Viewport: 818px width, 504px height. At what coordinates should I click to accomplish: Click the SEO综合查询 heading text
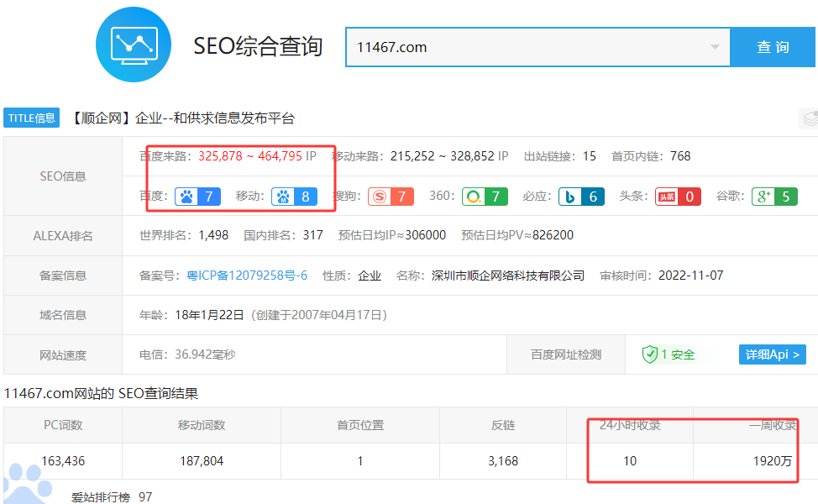258,46
